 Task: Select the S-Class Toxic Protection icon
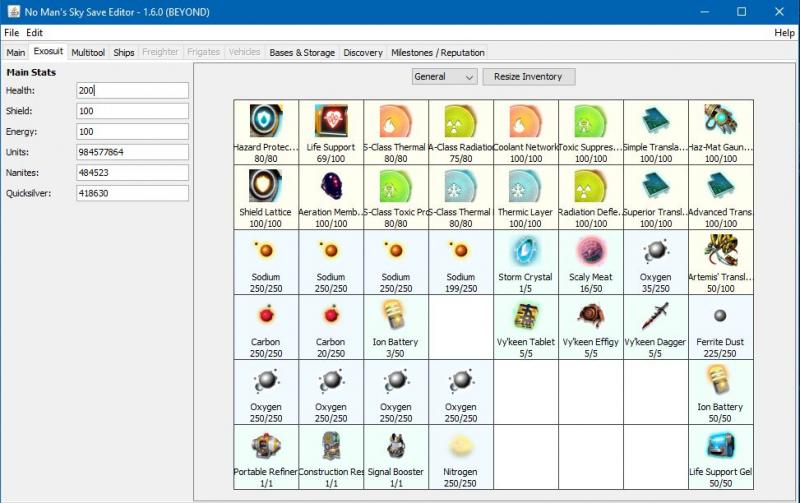[x=396, y=186]
